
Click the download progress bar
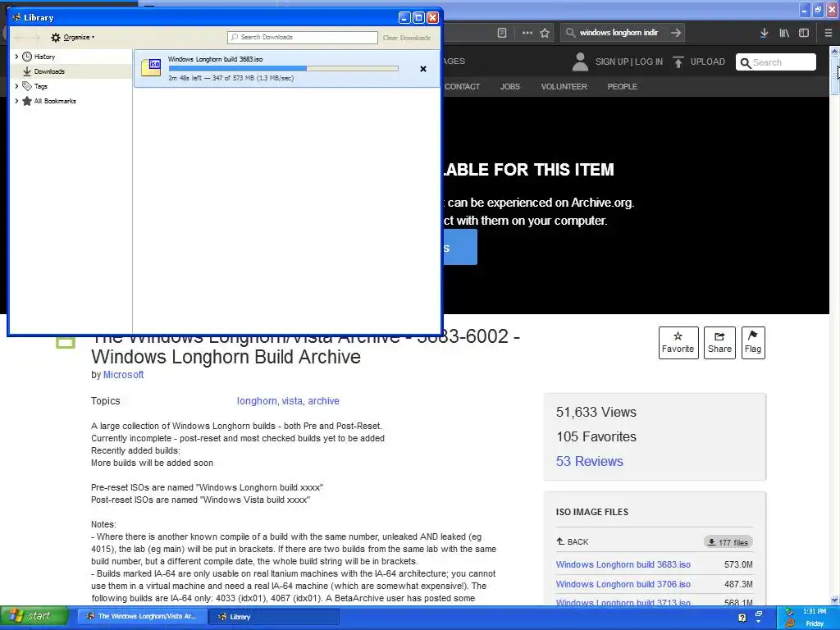coord(283,69)
